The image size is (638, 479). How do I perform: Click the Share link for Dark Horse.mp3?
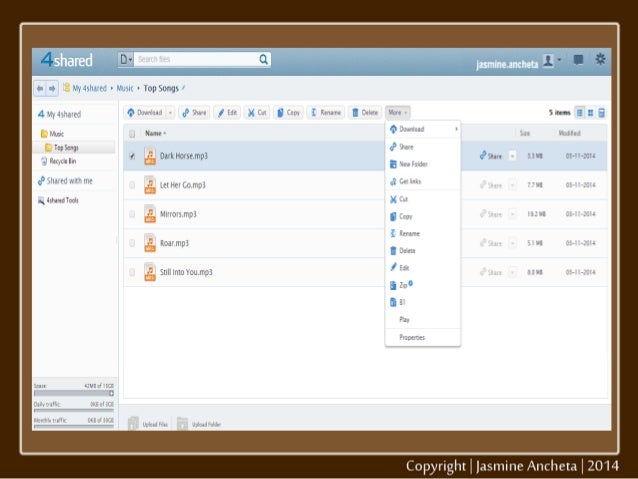click(x=491, y=156)
